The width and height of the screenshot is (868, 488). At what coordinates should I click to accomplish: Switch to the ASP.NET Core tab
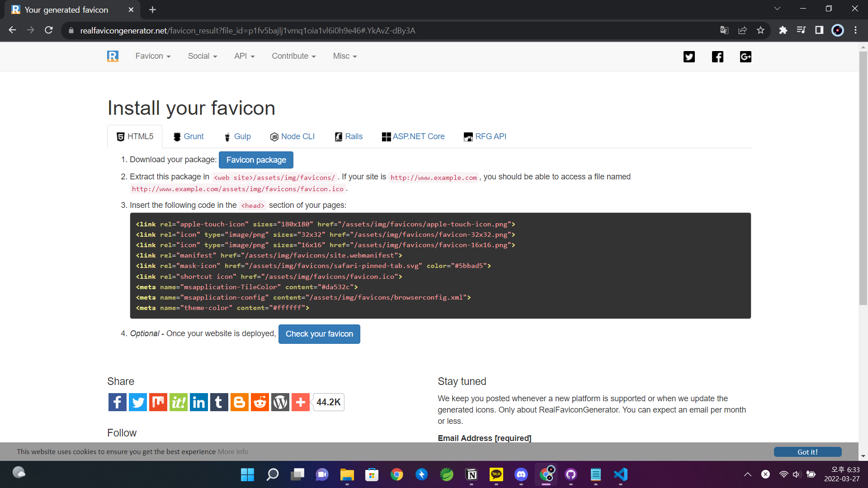click(413, 136)
